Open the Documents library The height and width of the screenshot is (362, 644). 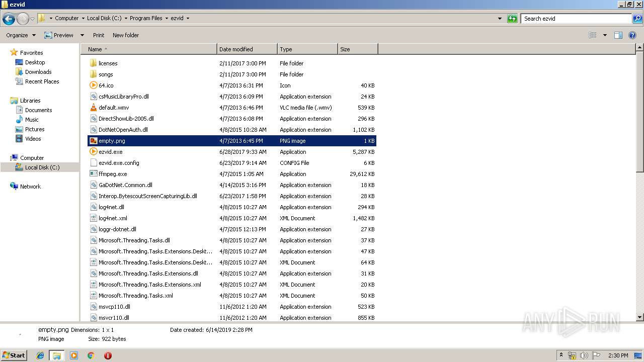[x=38, y=110]
